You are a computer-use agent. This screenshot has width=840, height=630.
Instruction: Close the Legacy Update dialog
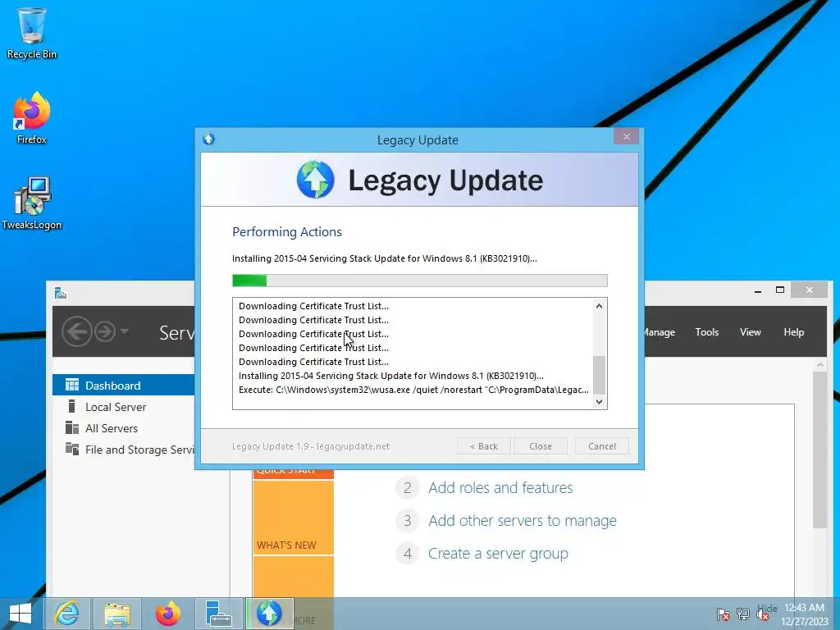coord(626,137)
